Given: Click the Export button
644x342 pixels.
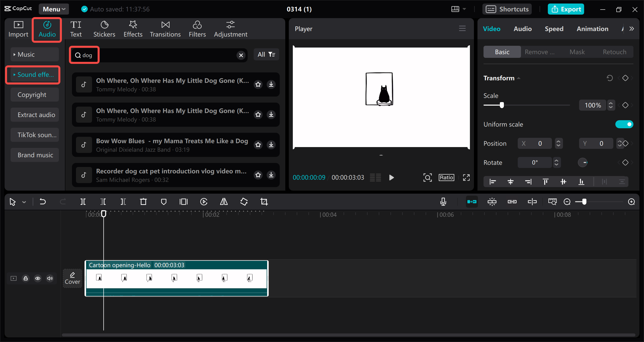Looking at the screenshot, I should (x=566, y=9).
